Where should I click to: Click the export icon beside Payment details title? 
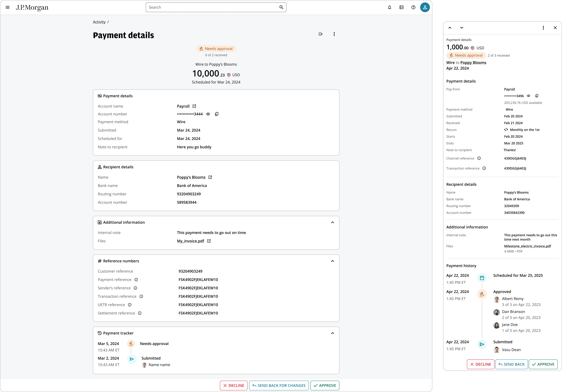coord(320,34)
